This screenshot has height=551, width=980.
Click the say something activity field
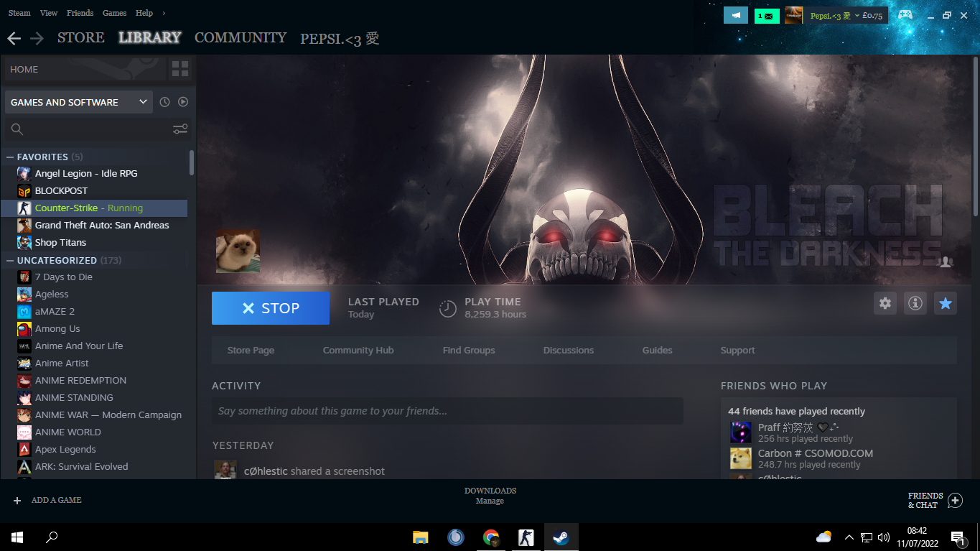coord(447,411)
